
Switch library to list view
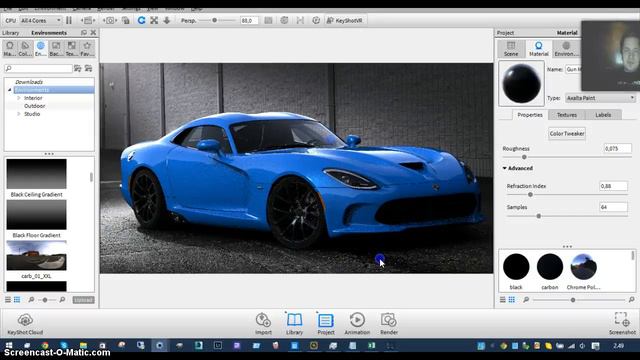[x=8, y=300]
